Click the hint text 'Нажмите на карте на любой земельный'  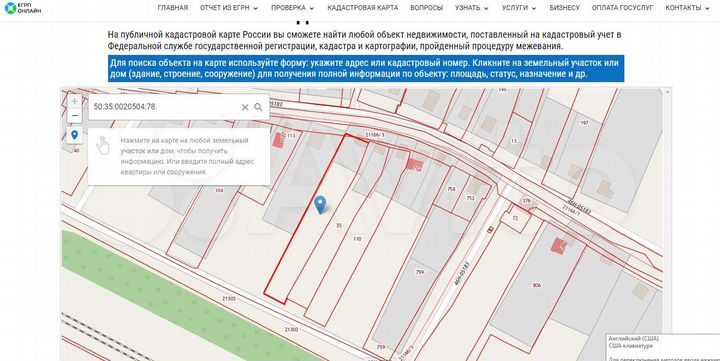[x=184, y=140]
